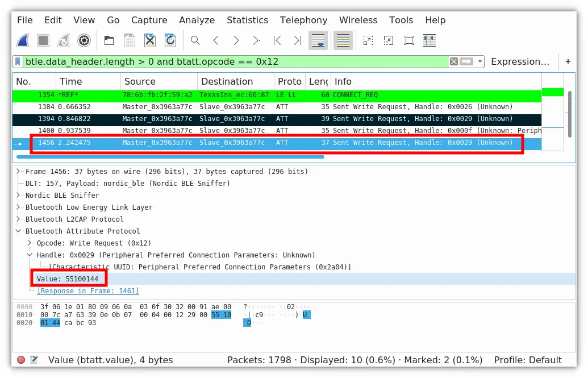
Task: Sort by the Source column header
Action: tap(159, 81)
